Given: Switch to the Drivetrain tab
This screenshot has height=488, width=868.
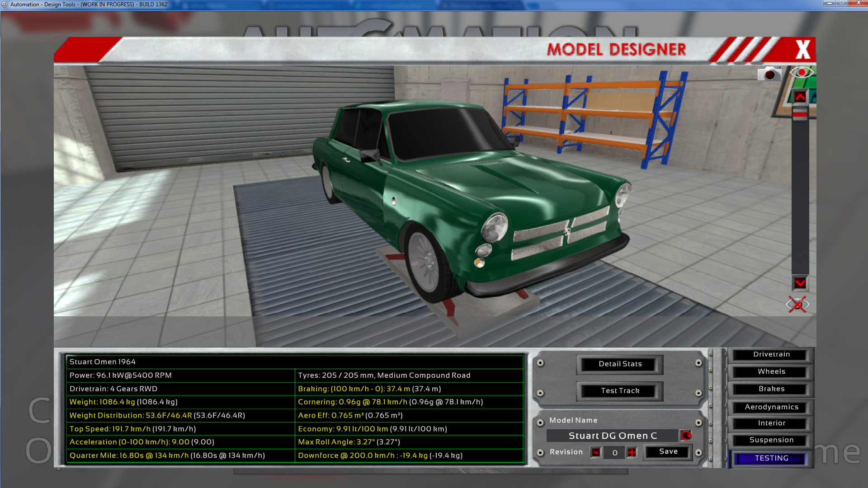Looking at the screenshot, I should [771, 355].
